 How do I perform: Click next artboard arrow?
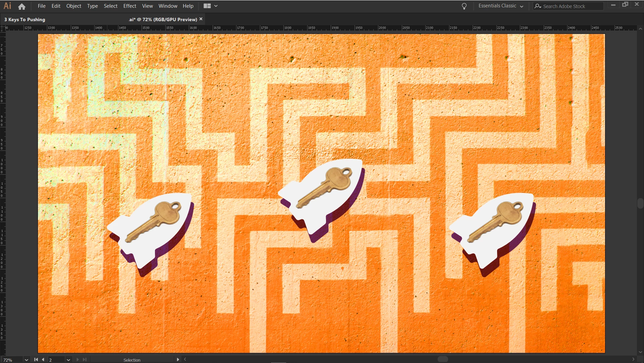[x=77, y=360]
